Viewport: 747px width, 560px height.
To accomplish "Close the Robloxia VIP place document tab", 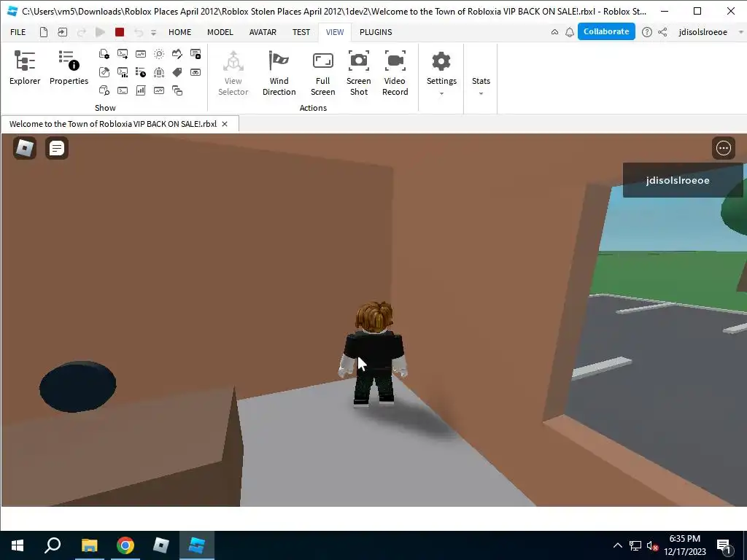I will (225, 124).
